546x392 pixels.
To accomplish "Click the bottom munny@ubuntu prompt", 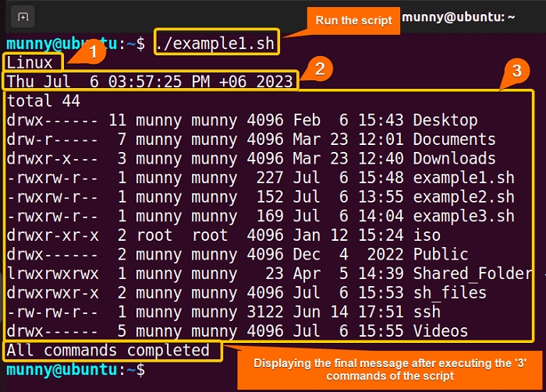I will (76, 369).
